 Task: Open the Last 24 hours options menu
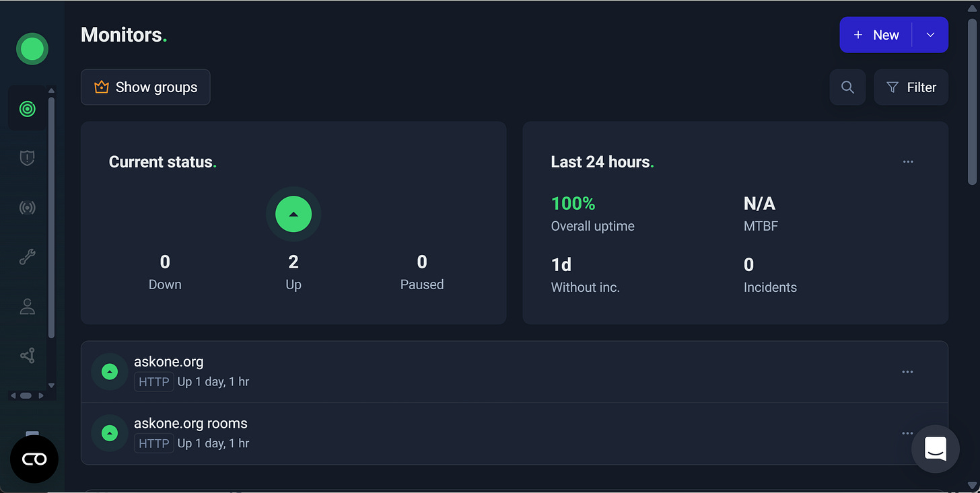click(908, 161)
